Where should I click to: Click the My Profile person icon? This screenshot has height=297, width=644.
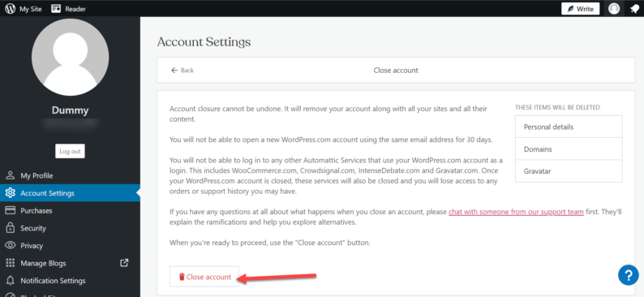click(11, 176)
